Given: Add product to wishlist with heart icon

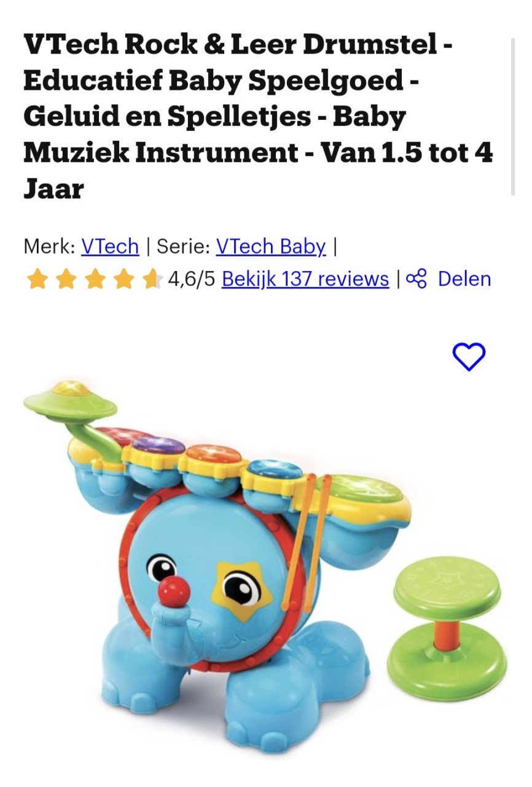Looking at the screenshot, I should (x=469, y=356).
